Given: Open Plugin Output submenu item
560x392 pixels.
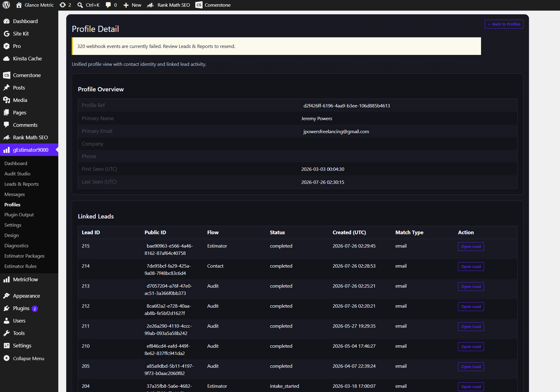Looking at the screenshot, I should tap(19, 215).
